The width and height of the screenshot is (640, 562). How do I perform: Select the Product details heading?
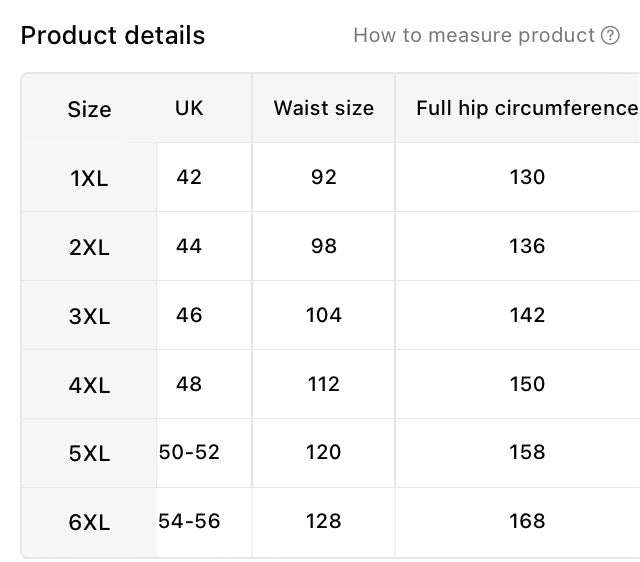(113, 35)
